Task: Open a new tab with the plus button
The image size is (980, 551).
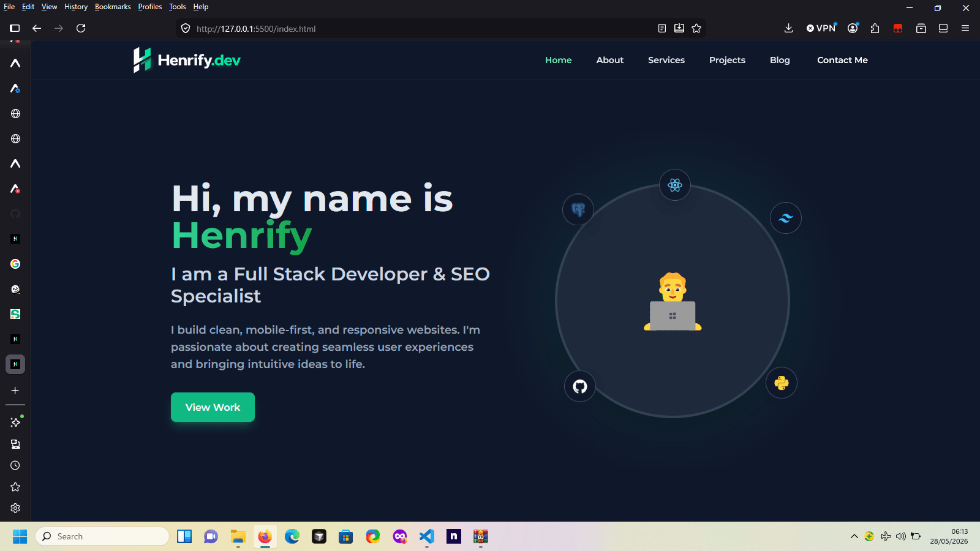Action: point(15,391)
